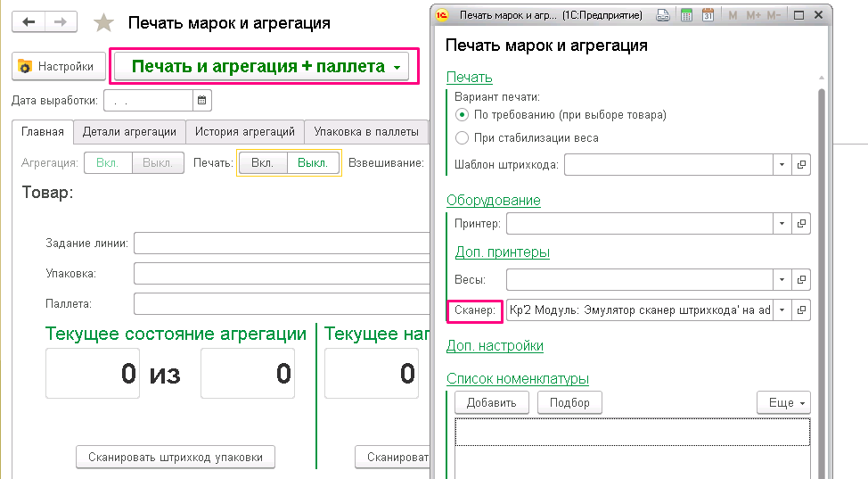Open the Еще dropdown menu
The width and height of the screenshot is (868, 479).
point(783,402)
